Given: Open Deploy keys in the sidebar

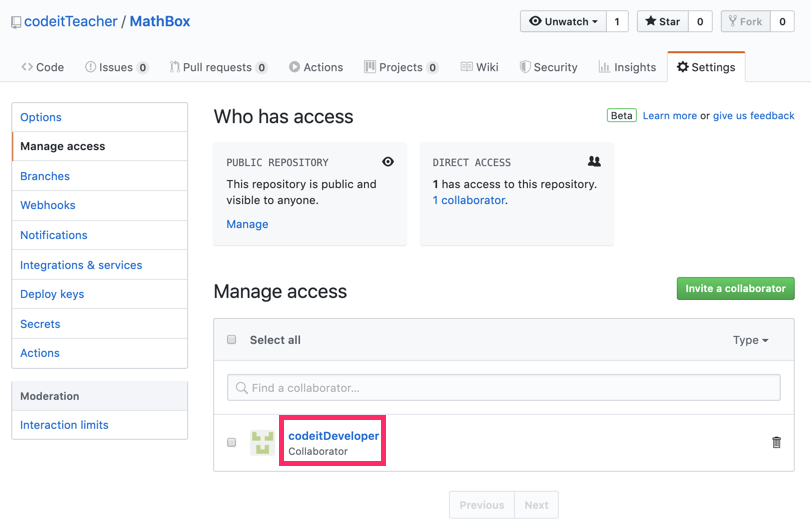Looking at the screenshot, I should (x=99, y=294).
